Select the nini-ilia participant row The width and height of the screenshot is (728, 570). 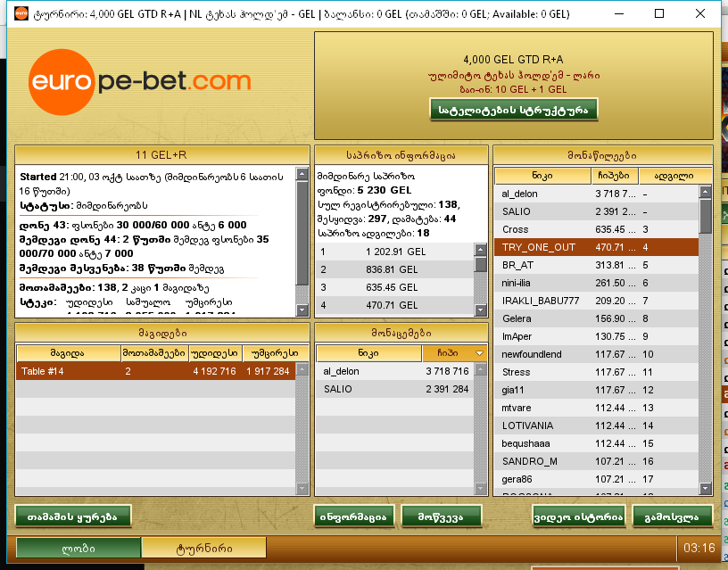tap(597, 283)
